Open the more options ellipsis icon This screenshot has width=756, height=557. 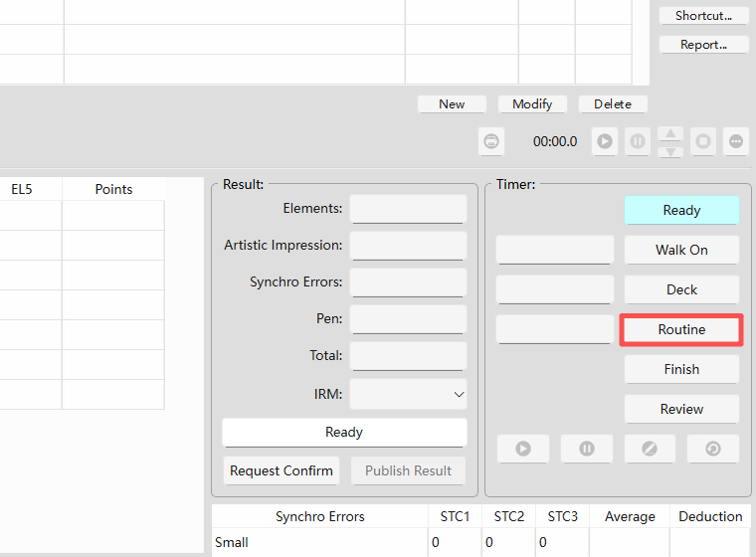tap(736, 141)
